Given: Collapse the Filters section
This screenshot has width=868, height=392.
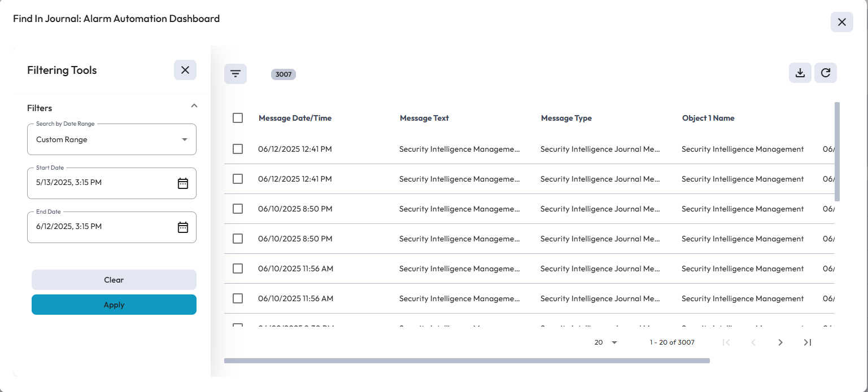Looking at the screenshot, I should pos(194,106).
